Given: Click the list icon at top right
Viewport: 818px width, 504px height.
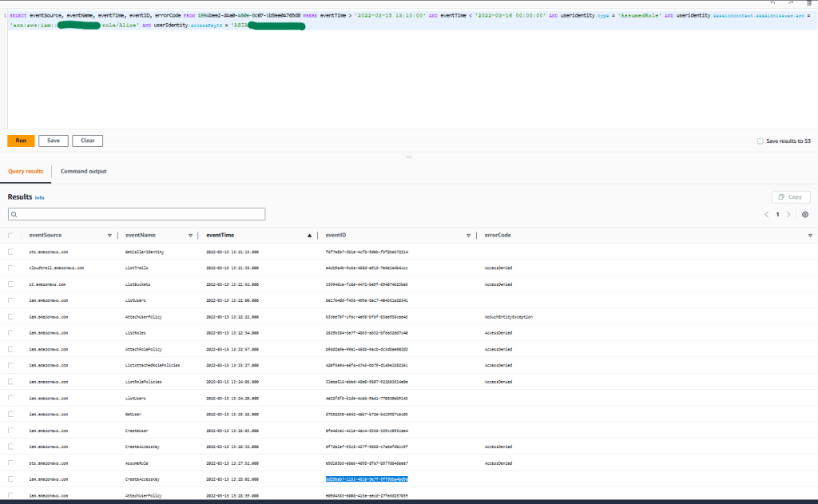Looking at the screenshot, I should 809,3.
